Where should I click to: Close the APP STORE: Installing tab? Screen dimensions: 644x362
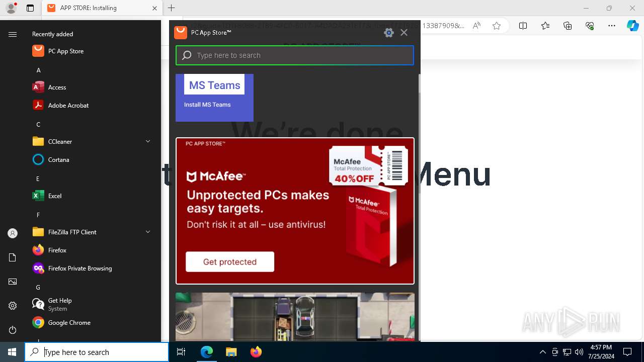154,8
